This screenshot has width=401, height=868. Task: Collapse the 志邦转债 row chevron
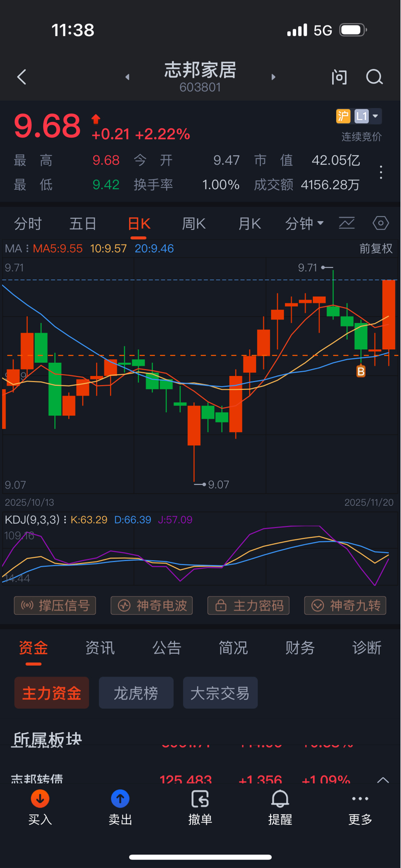point(383,780)
